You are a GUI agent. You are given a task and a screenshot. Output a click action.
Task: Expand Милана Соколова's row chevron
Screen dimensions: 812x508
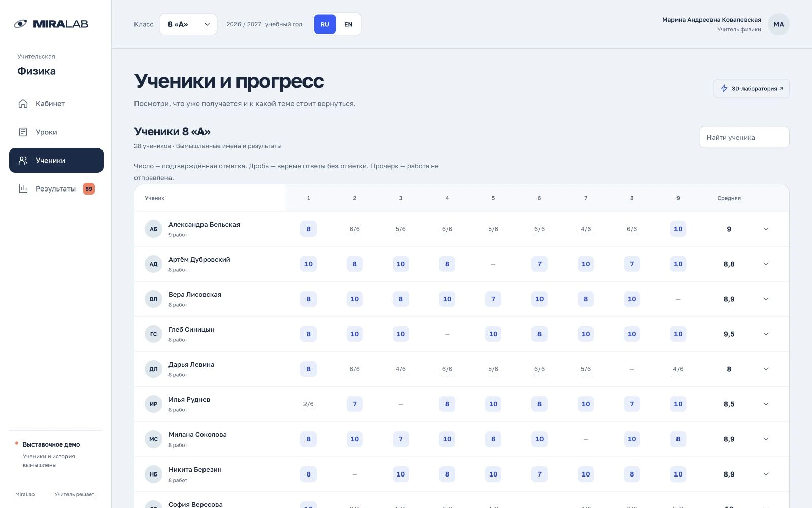(x=766, y=439)
